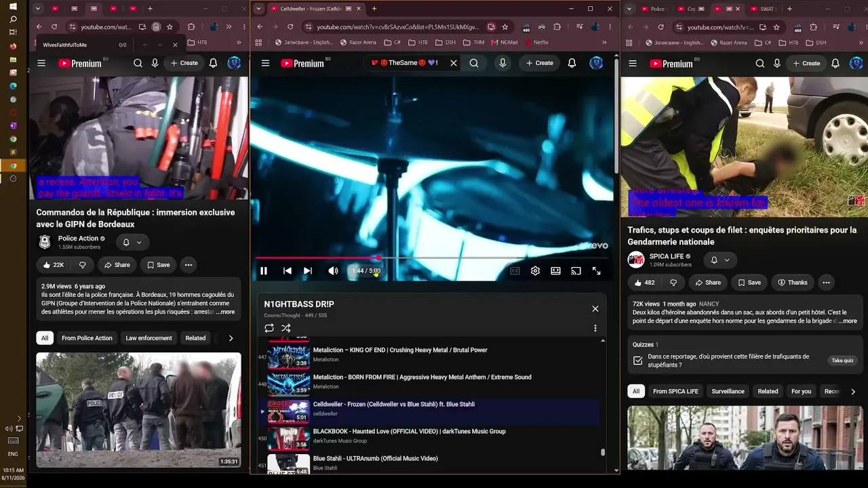Seek on the middle video's red progress bar
868x488 pixels.
point(431,258)
